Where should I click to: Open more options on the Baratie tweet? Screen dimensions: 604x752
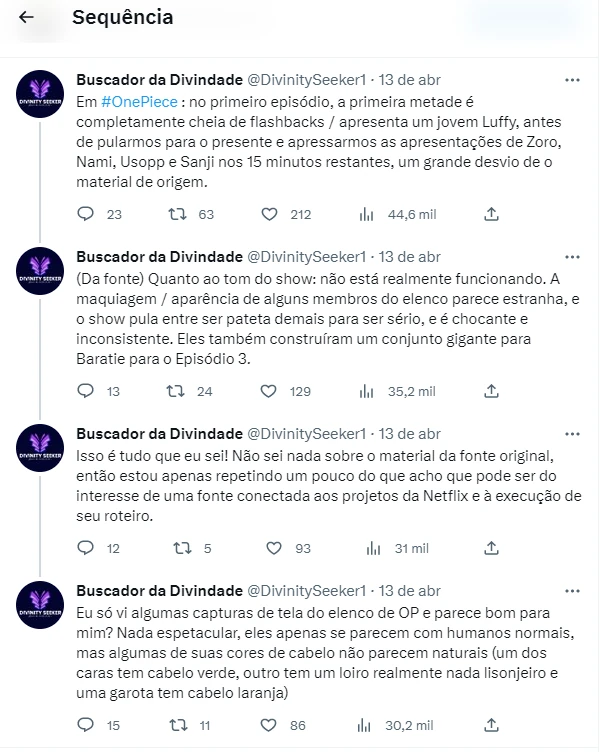coord(572,257)
